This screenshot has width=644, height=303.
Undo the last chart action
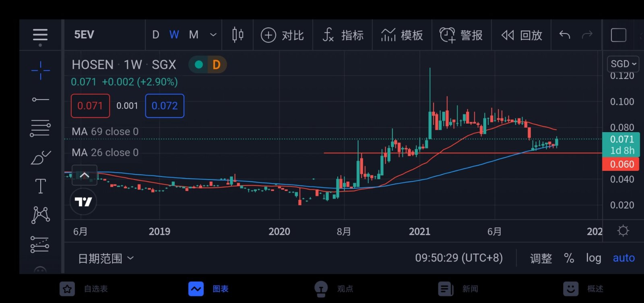pos(565,35)
